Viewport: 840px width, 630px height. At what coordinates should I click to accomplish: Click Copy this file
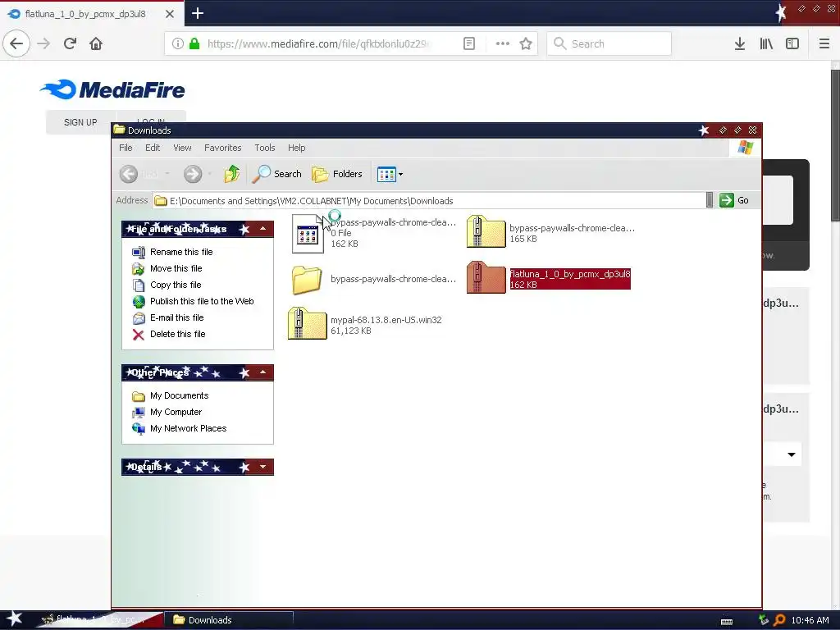coord(176,285)
